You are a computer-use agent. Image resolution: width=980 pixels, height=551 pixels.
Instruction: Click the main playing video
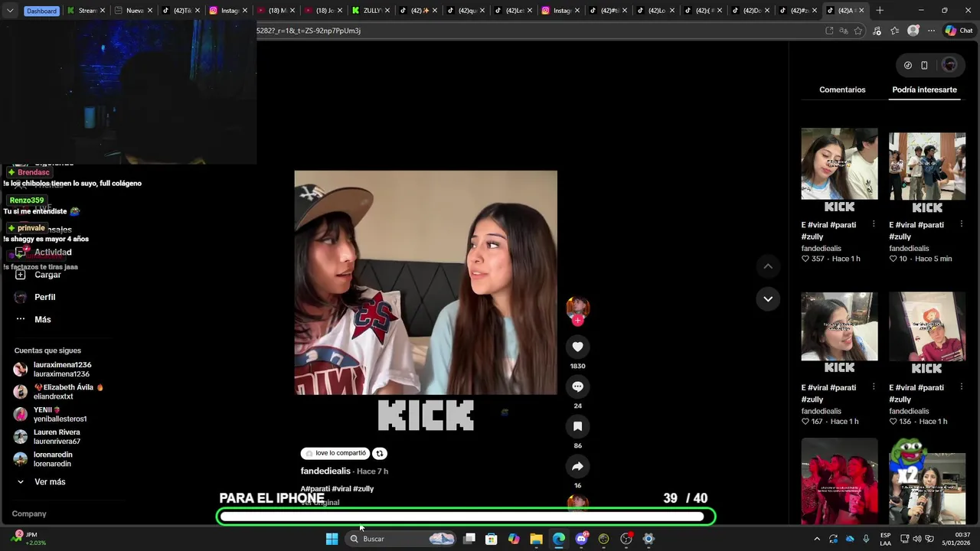[426, 282]
